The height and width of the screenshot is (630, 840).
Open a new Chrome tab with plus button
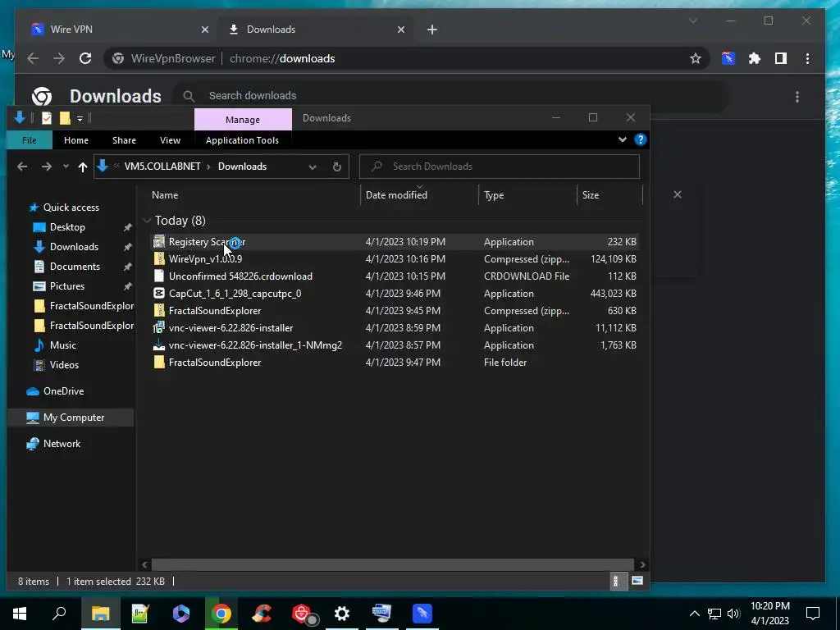pos(432,30)
